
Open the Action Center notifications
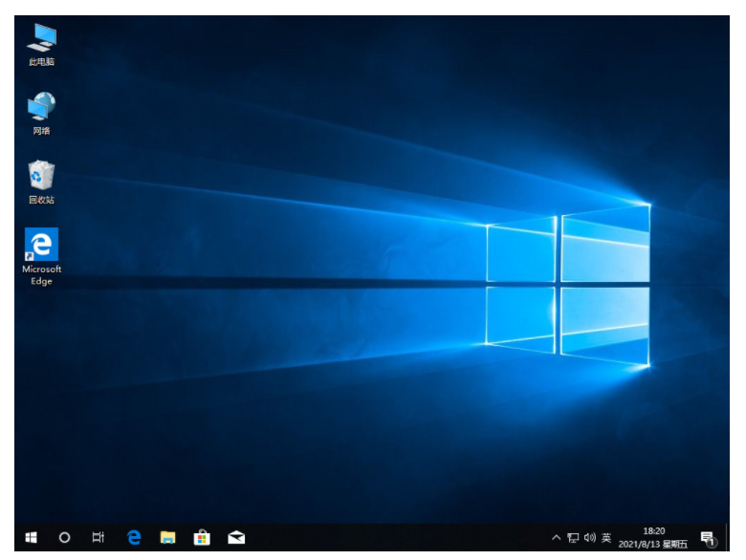click(708, 538)
